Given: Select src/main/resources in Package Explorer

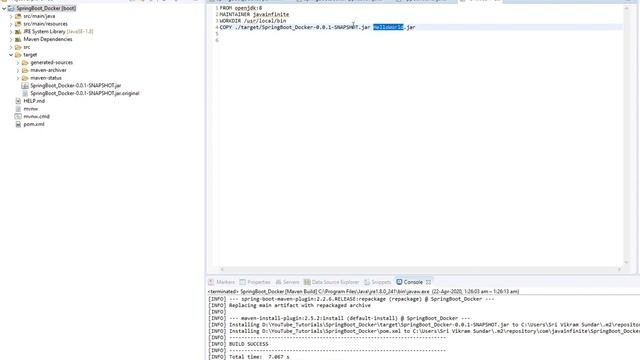Looking at the screenshot, I should pyautogui.click(x=45, y=24).
